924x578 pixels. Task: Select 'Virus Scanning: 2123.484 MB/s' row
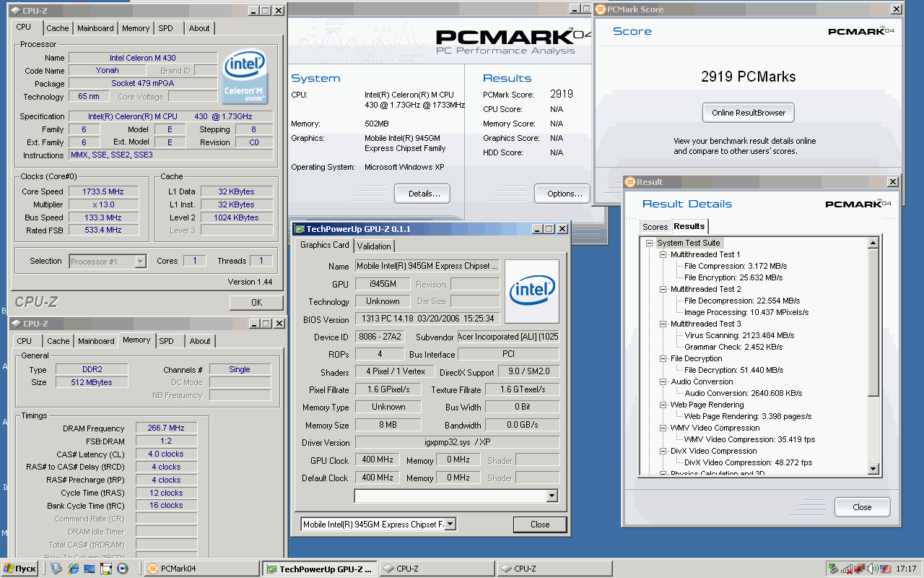tap(739, 335)
